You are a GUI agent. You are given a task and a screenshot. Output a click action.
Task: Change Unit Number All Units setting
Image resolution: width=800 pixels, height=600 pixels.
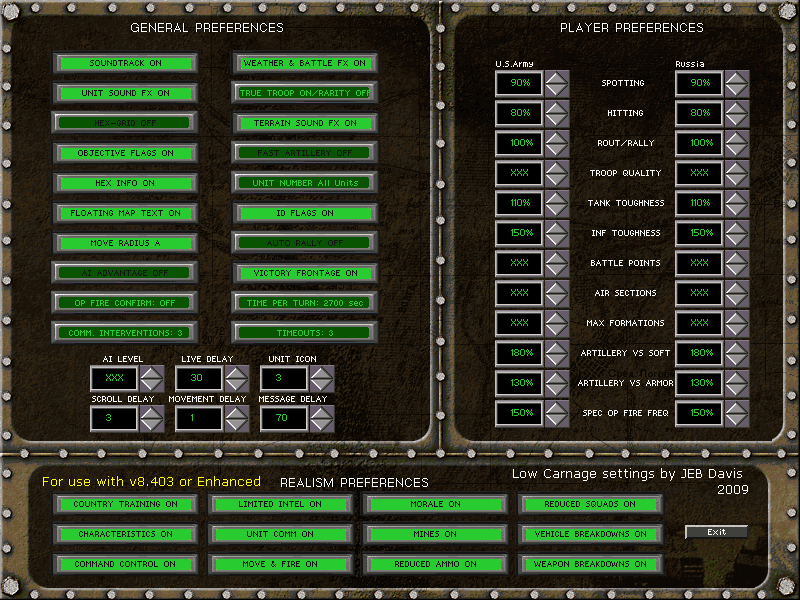305,183
